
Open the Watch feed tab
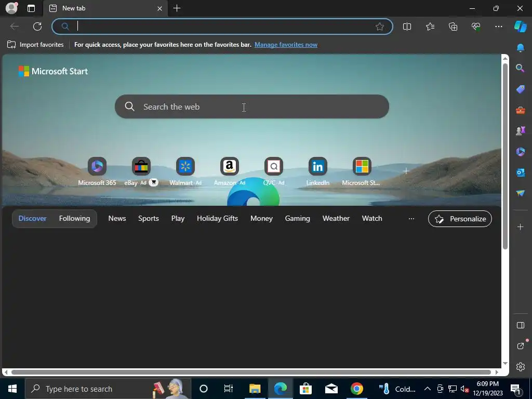pyautogui.click(x=372, y=219)
